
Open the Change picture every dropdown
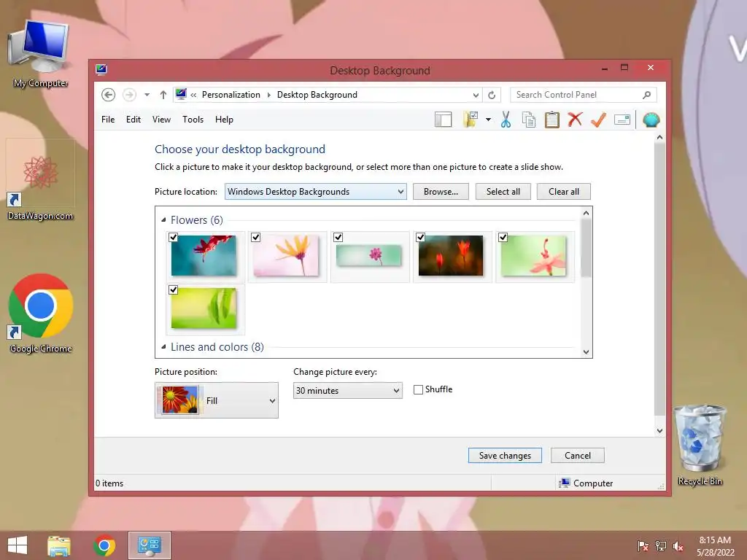pos(348,391)
